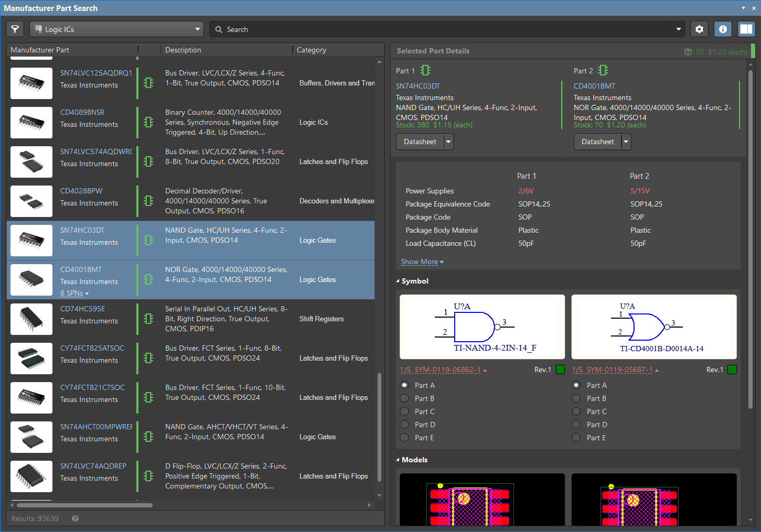Select Part C radio for SN74HC03DT symbol
761x532 pixels.
(404, 411)
